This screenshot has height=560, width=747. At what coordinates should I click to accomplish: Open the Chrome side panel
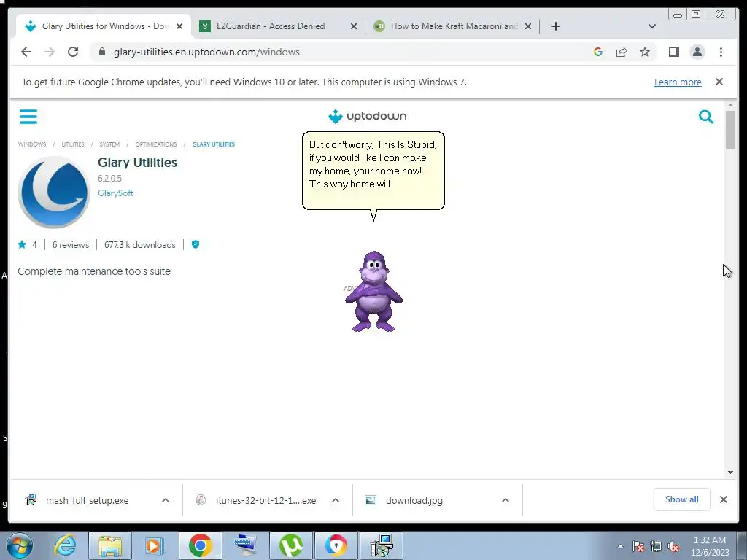tap(673, 52)
